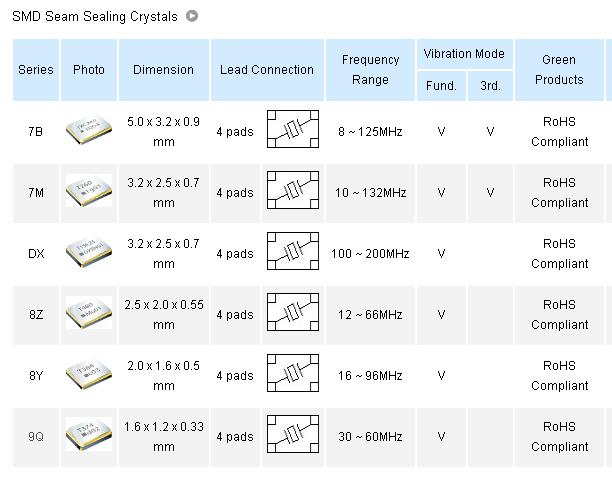Click the arrow icon beside SMD Seam Sealing Crystals

click(192, 16)
